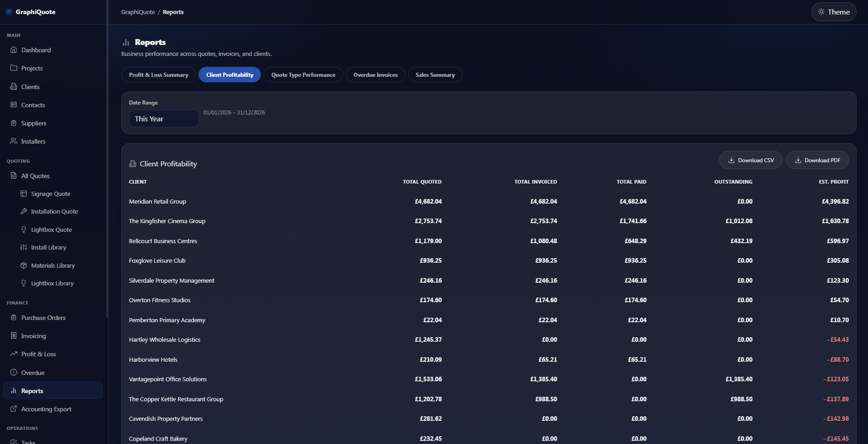The width and height of the screenshot is (868, 444).
Task: Download the report as PDF
Action: click(x=818, y=160)
